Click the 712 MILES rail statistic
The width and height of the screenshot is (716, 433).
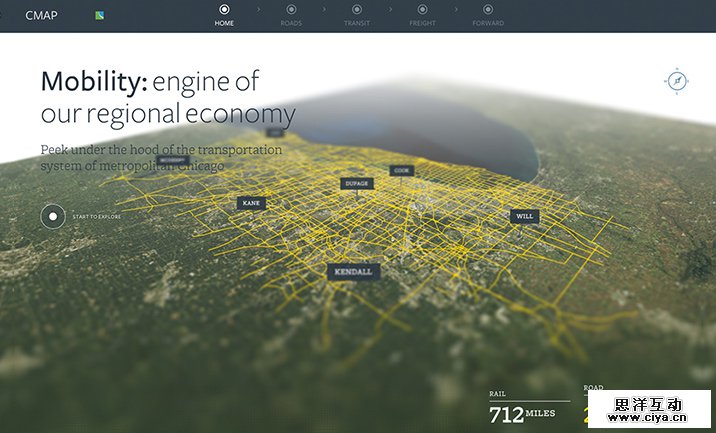522,415
